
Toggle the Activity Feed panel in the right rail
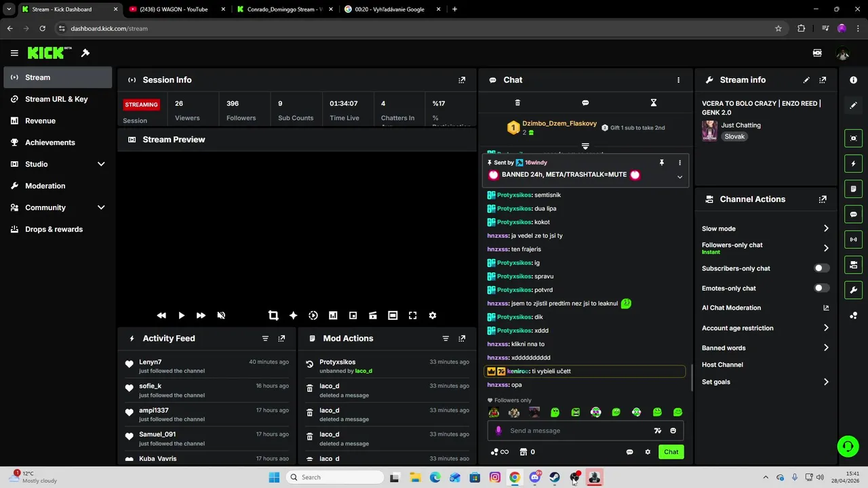[x=853, y=163]
